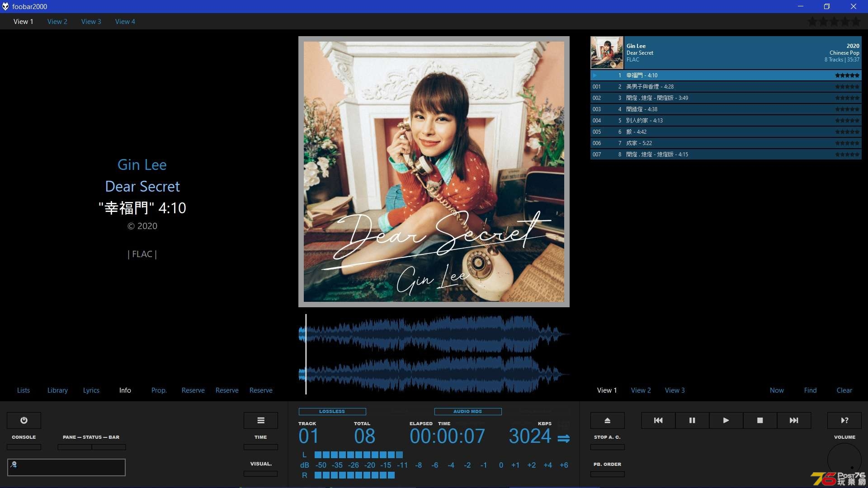Toggle the CONSOLE indicator button
868x488 pixels.
[x=24, y=447]
